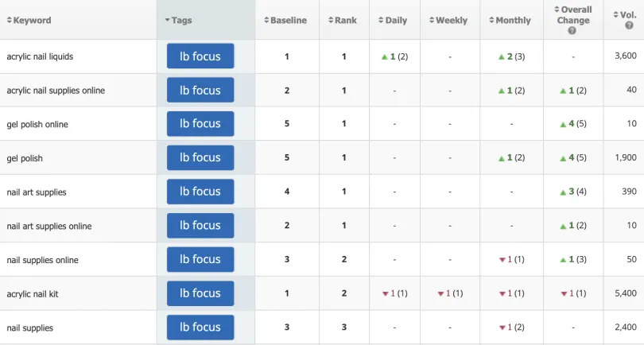Screen dimensions: 644x345
Task: Open the nail art supplies keyword
Action: 37,192
